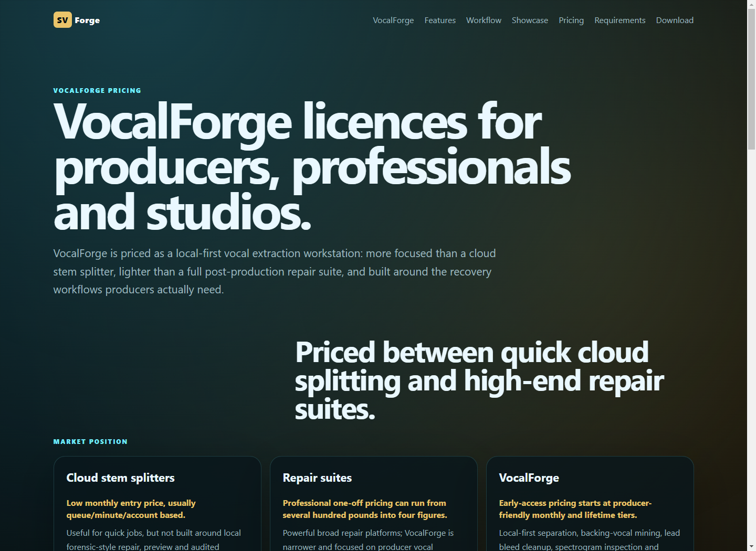Viewport: 756px width, 551px height.
Task: Click the VOCALFORGE PRICING eyebrow label
Action: coord(97,90)
